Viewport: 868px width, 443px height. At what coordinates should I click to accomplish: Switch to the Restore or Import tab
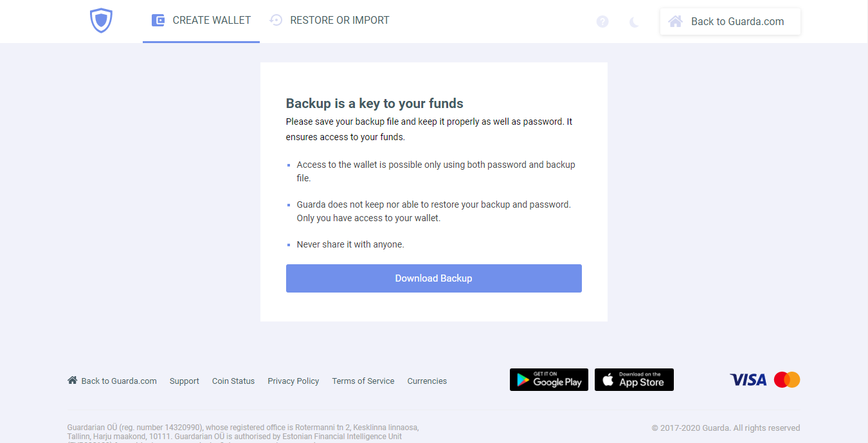329,21
